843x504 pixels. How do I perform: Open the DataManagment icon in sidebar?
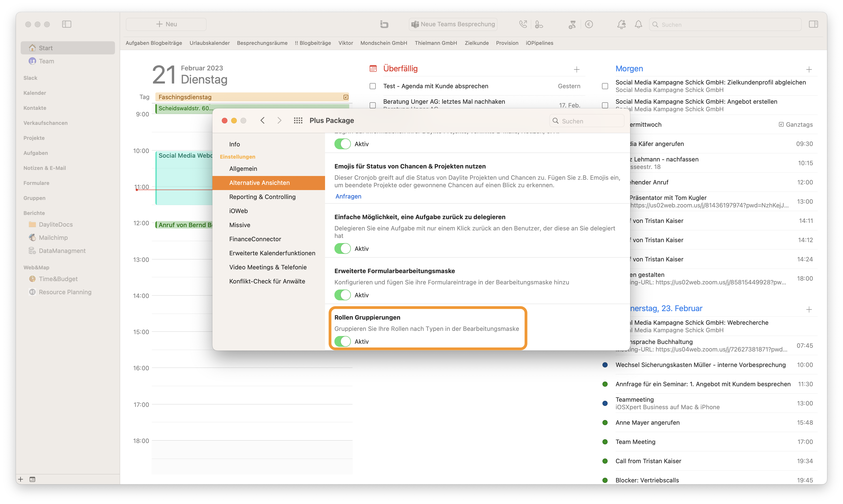pyautogui.click(x=32, y=251)
